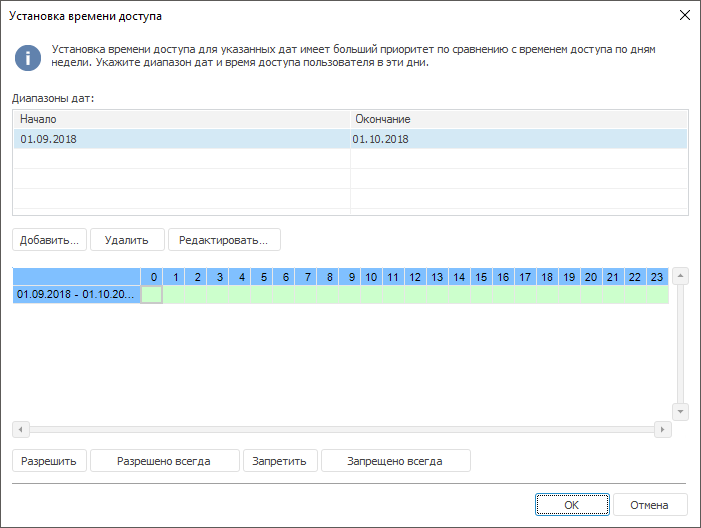701x528 pixels.
Task: Click the Запрещено всегда button
Action: [x=395, y=461]
